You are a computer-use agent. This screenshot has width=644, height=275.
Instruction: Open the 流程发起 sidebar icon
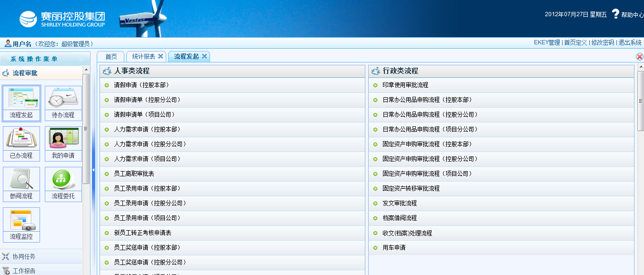(21, 98)
